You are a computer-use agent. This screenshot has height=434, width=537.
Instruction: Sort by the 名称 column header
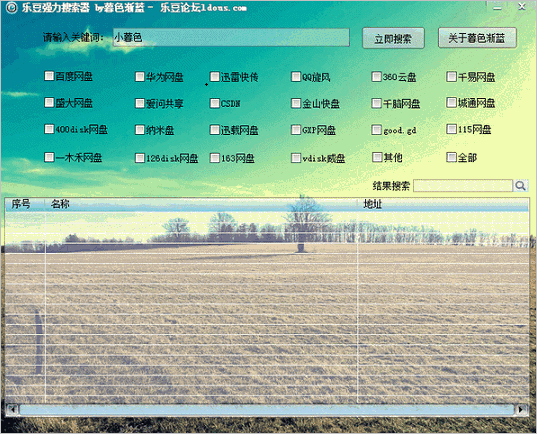201,204
